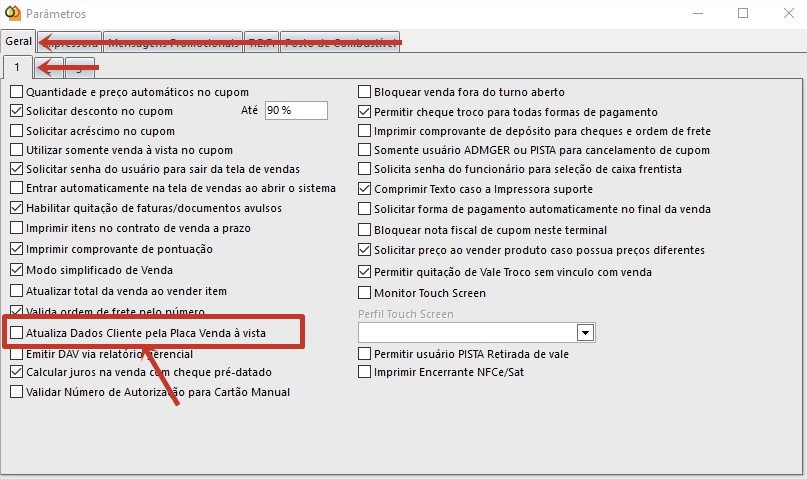This screenshot has height=479, width=807.
Task: Enable Quantidade e preço automáticos no cupom
Action: click(16, 92)
